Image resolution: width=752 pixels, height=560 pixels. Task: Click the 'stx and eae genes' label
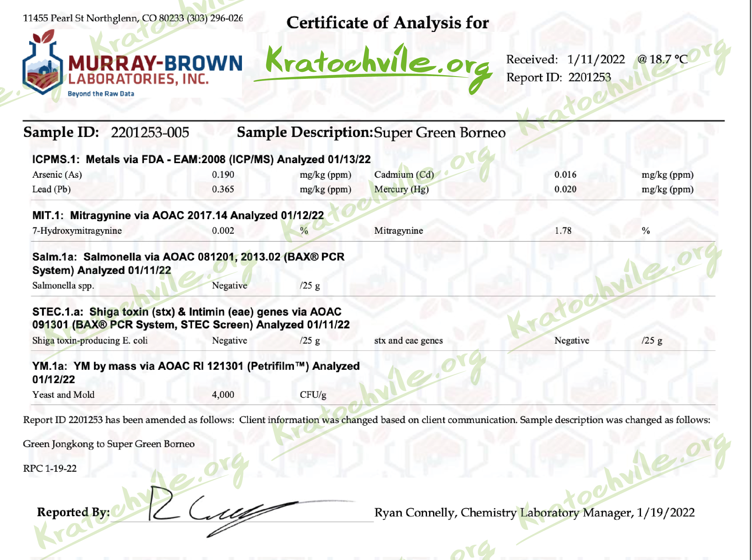click(x=408, y=340)
